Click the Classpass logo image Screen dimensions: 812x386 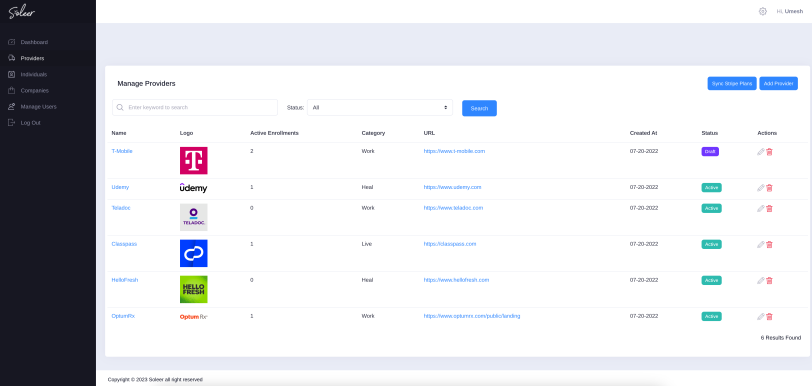pyautogui.click(x=194, y=253)
